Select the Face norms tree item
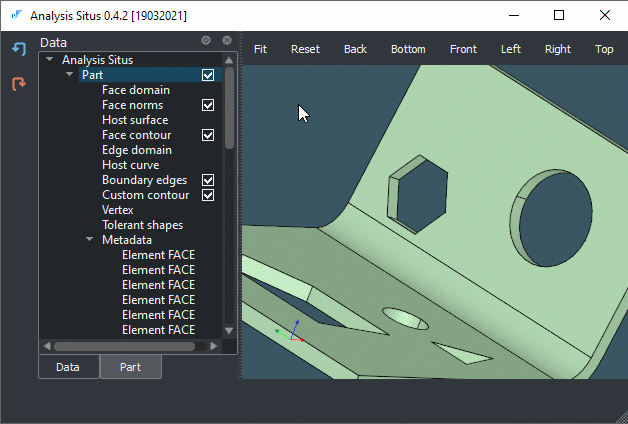Image resolution: width=628 pixels, height=424 pixels. coord(133,105)
